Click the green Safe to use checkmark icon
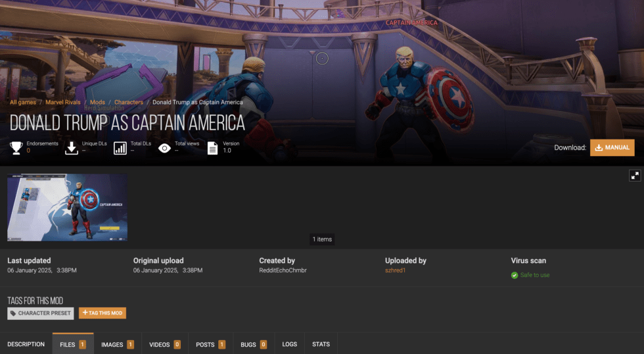The image size is (644, 354). click(514, 275)
